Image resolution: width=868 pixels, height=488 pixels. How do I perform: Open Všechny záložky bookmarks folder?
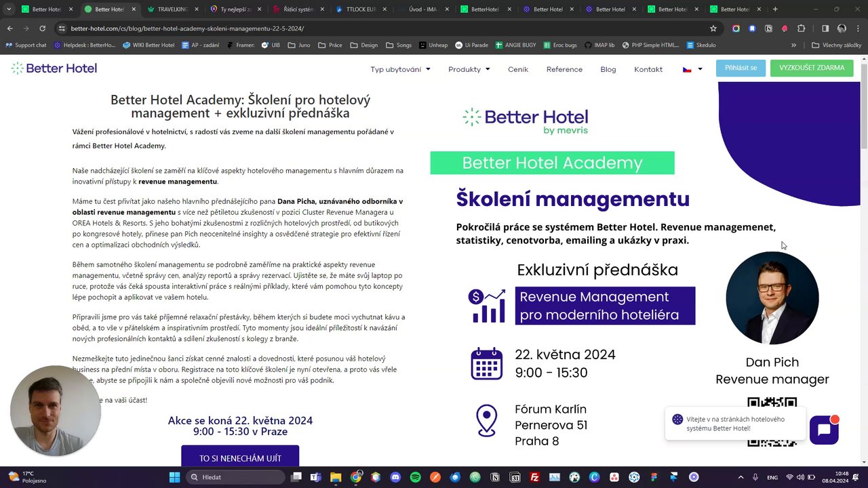pos(836,45)
